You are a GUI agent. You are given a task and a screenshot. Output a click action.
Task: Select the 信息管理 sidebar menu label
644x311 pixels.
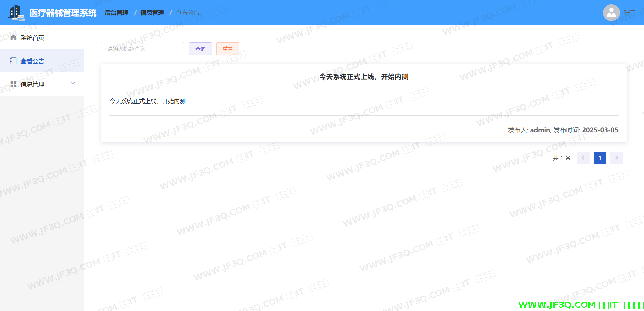32,84
